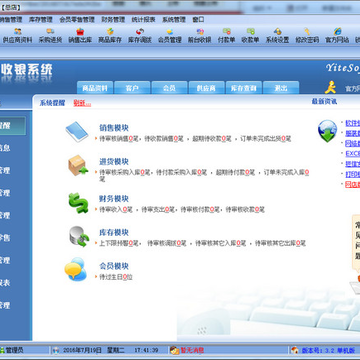Click the message face icon beside 暂无消息
The image size is (360, 360).
tap(174, 350)
